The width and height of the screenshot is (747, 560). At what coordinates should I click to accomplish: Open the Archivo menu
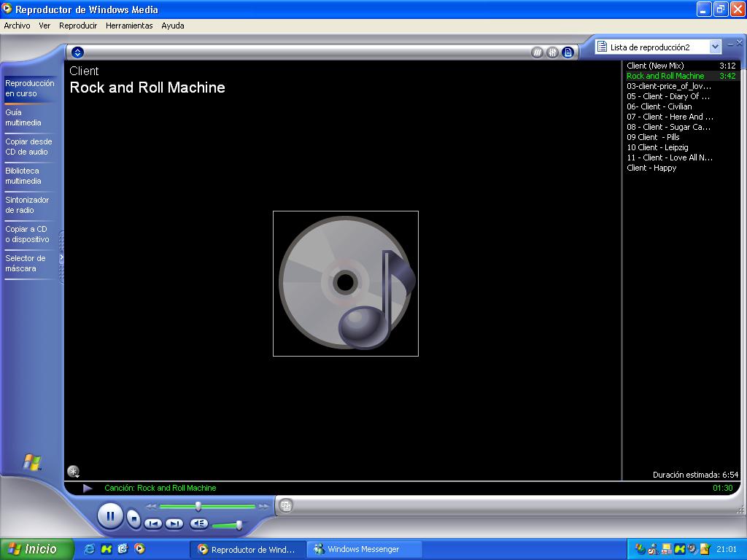click(x=17, y=26)
